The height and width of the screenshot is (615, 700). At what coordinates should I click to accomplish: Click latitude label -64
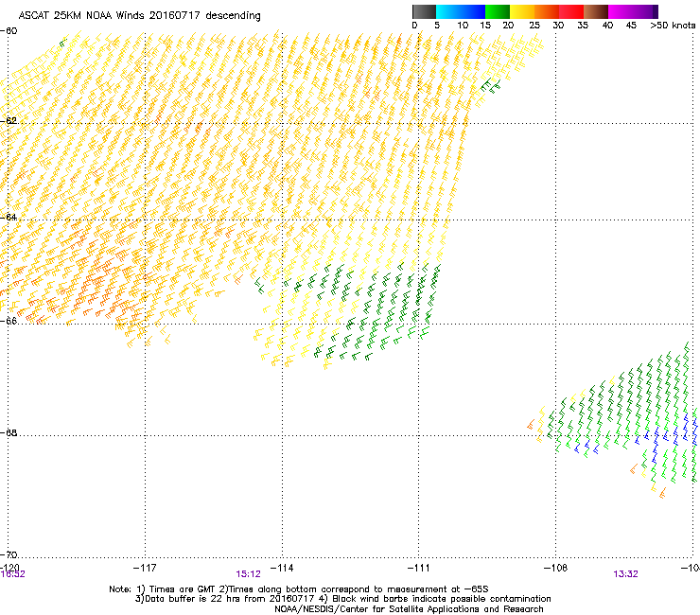click(x=9, y=217)
